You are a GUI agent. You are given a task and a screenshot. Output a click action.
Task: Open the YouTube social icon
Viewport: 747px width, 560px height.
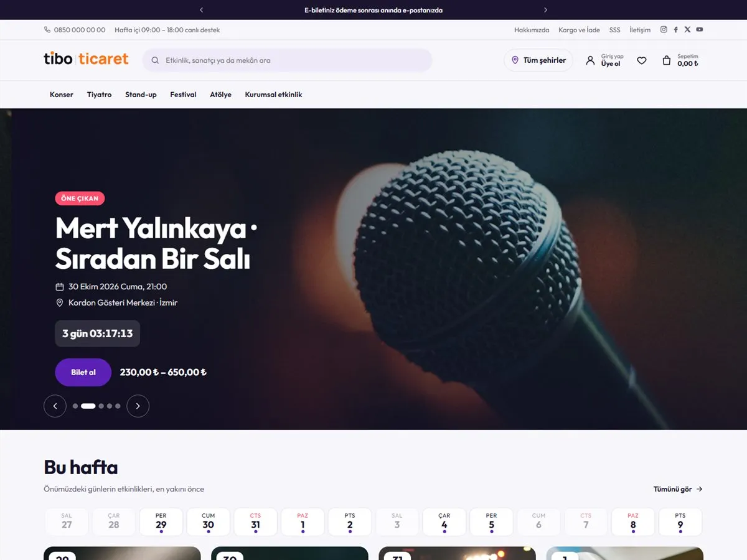(700, 29)
